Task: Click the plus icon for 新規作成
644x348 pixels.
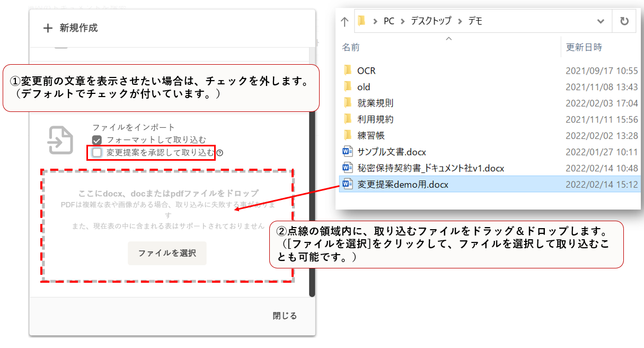Action: click(x=48, y=28)
